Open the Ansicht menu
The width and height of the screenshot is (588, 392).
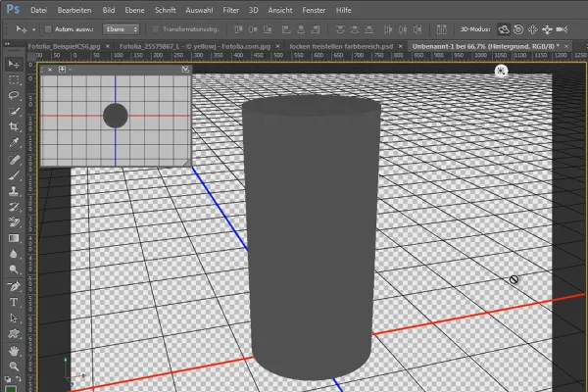[280, 10]
